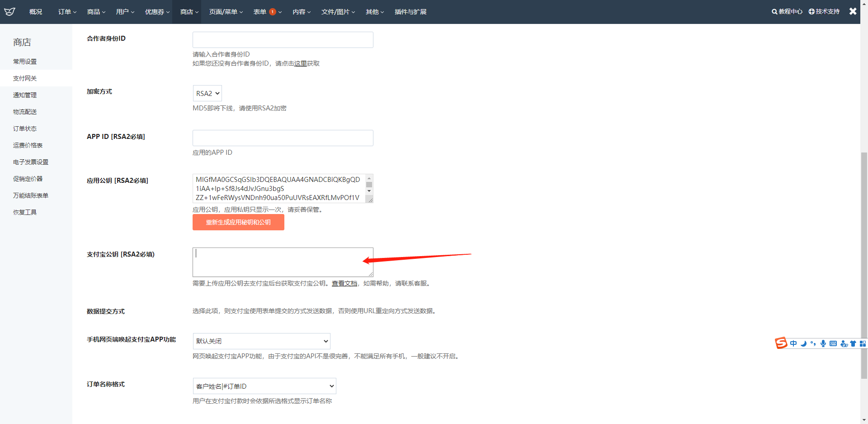The height and width of the screenshot is (424, 868).
Task: Click the user account icon in IME toolbar
Action: pos(844,344)
